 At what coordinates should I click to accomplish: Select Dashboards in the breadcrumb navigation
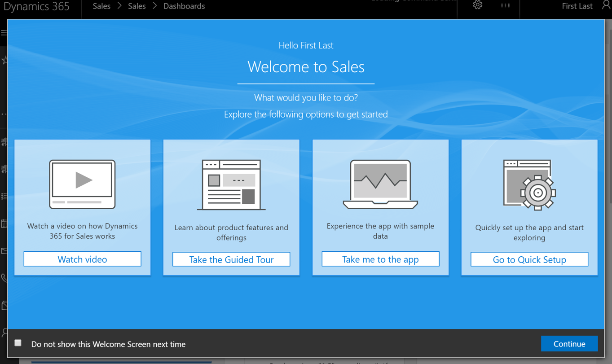pos(184,6)
